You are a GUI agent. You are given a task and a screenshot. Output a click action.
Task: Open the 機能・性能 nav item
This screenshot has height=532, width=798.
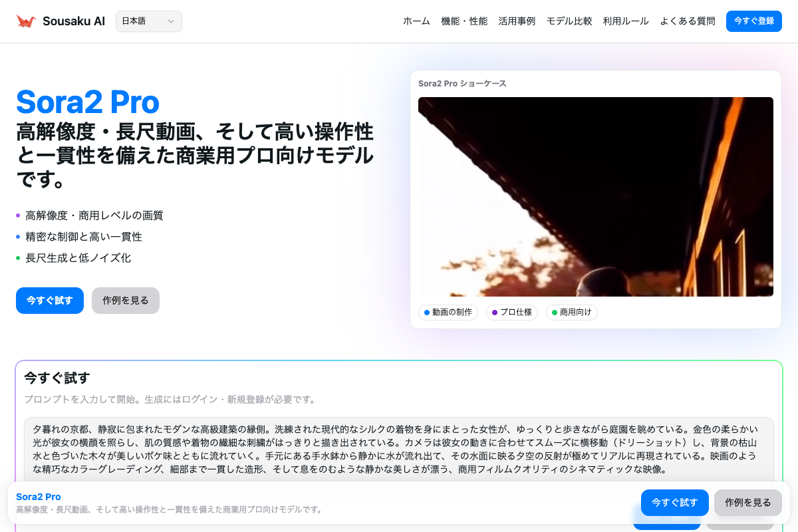464,21
